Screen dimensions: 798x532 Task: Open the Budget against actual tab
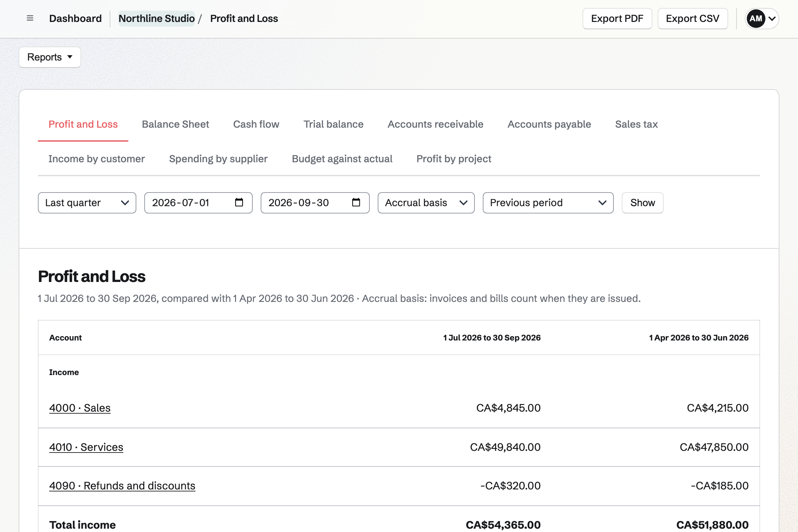[342, 159]
